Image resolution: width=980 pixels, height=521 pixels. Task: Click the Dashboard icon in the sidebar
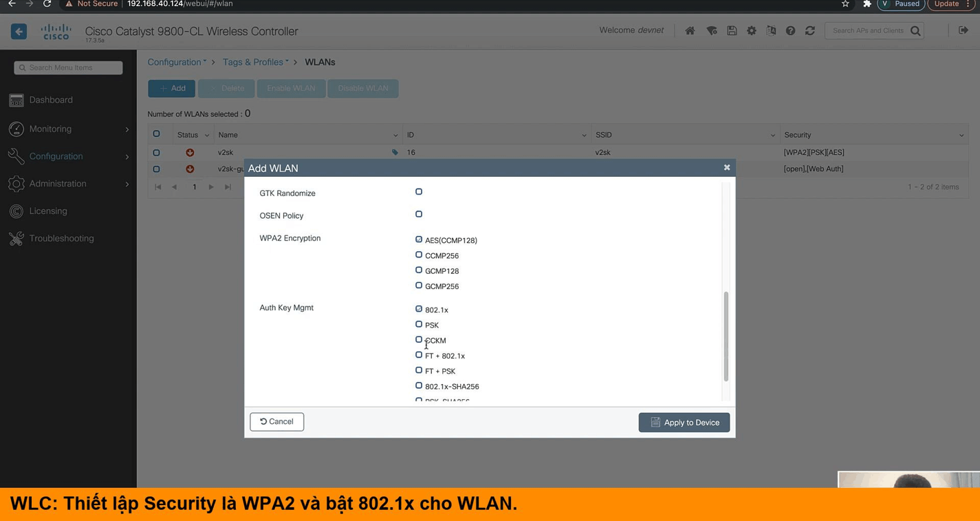click(x=17, y=100)
